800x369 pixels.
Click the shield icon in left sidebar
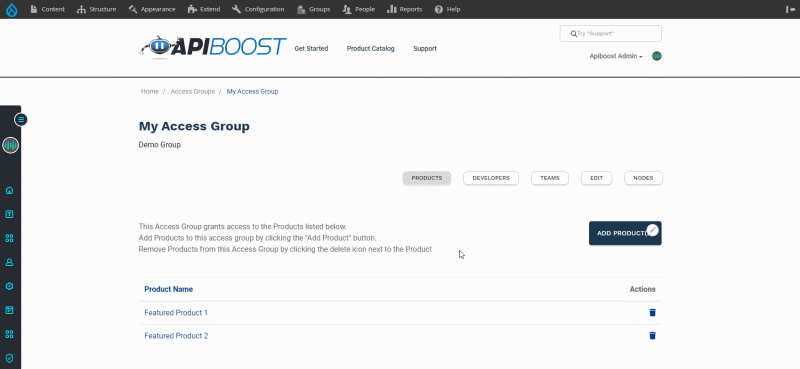[x=9, y=358]
